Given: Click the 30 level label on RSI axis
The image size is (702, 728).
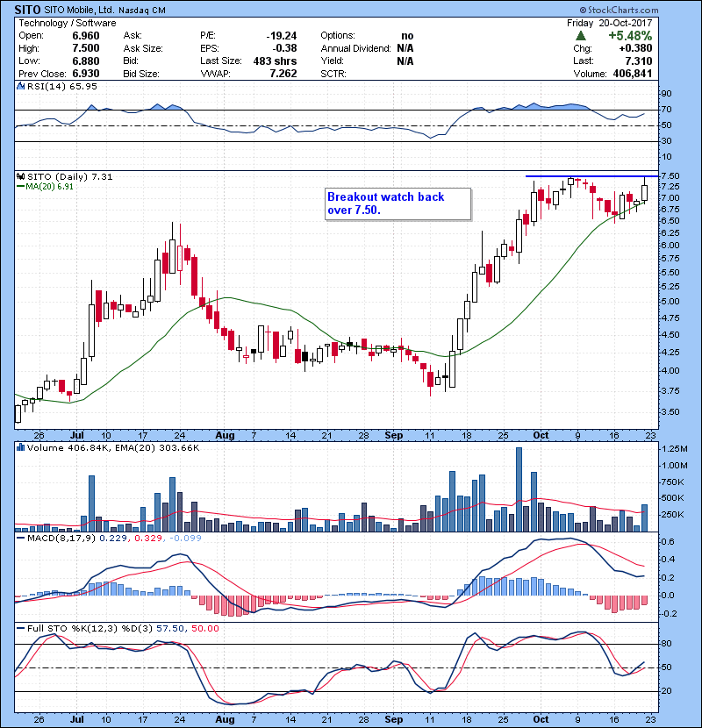Looking at the screenshot, I should point(666,141).
